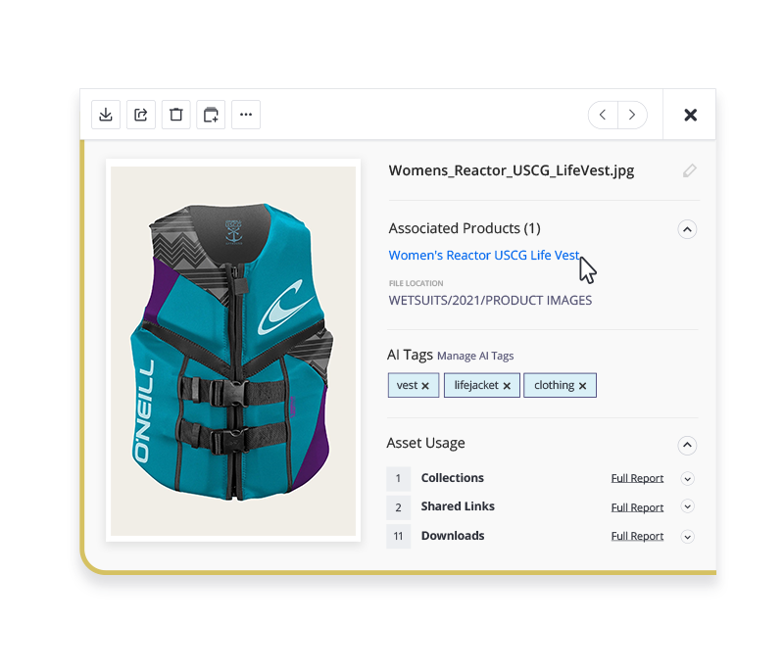The width and height of the screenshot is (784, 672).
Task: Open the more options ellipsis menu
Action: point(246,115)
